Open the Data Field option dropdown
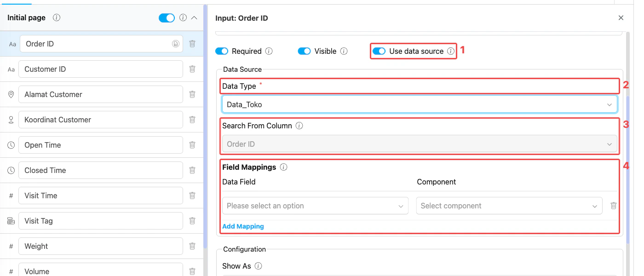This screenshot has height=276, width=644. tap(315, 206)
